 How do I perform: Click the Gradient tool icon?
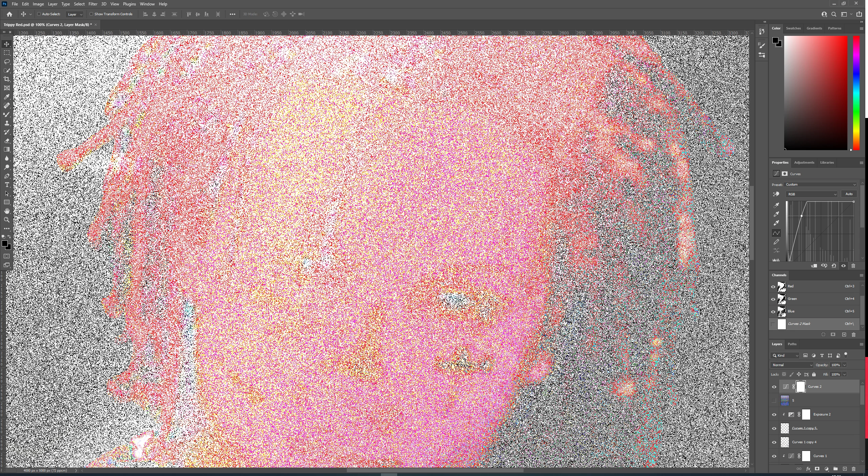click(x=7, y=149)
